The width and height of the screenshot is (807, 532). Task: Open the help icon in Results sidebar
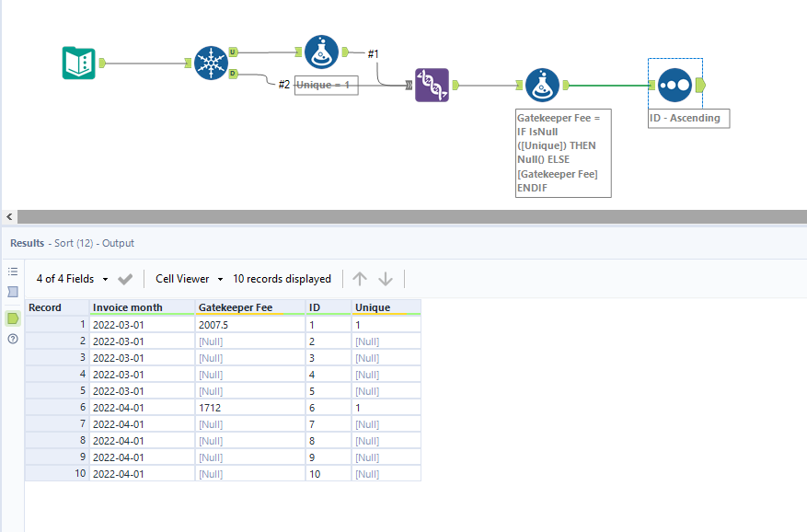tap(13, 340)
